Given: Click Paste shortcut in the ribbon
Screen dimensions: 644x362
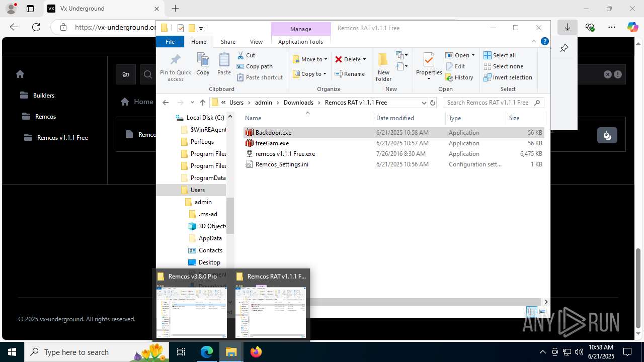Looking at the screenshot, I should 260,77.
